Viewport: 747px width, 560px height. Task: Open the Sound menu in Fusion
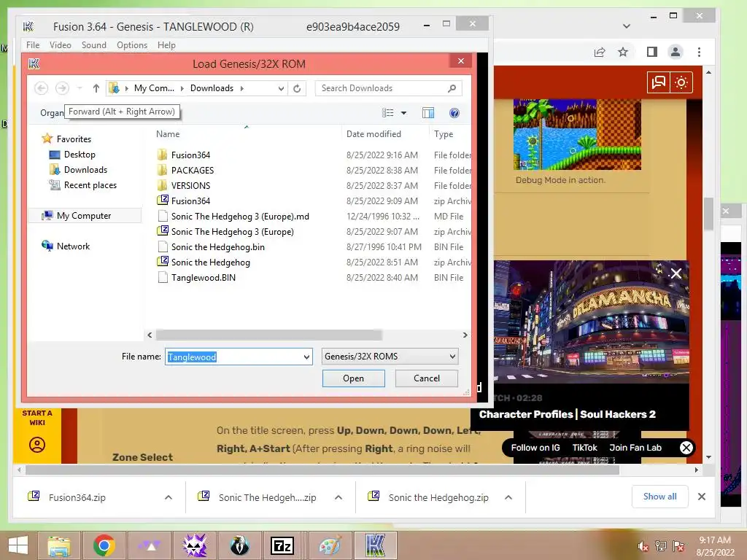click(x=94, y=45)
